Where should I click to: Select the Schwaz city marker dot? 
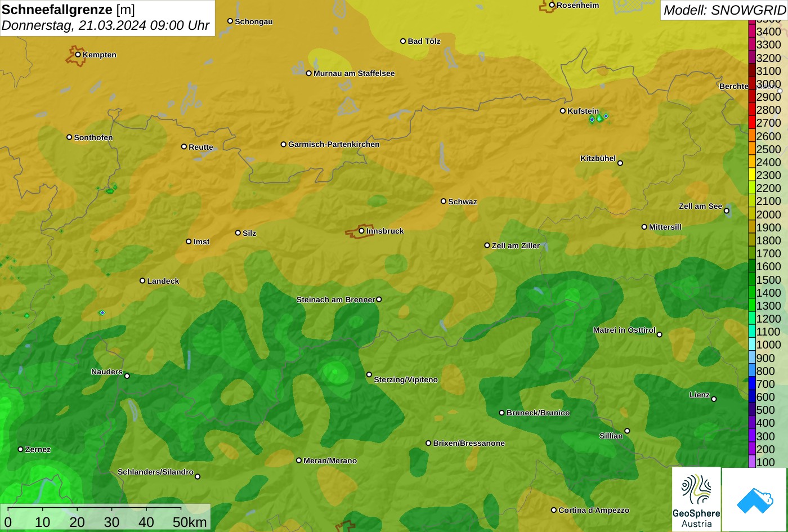pyautogui.click(x=444, y=201)
